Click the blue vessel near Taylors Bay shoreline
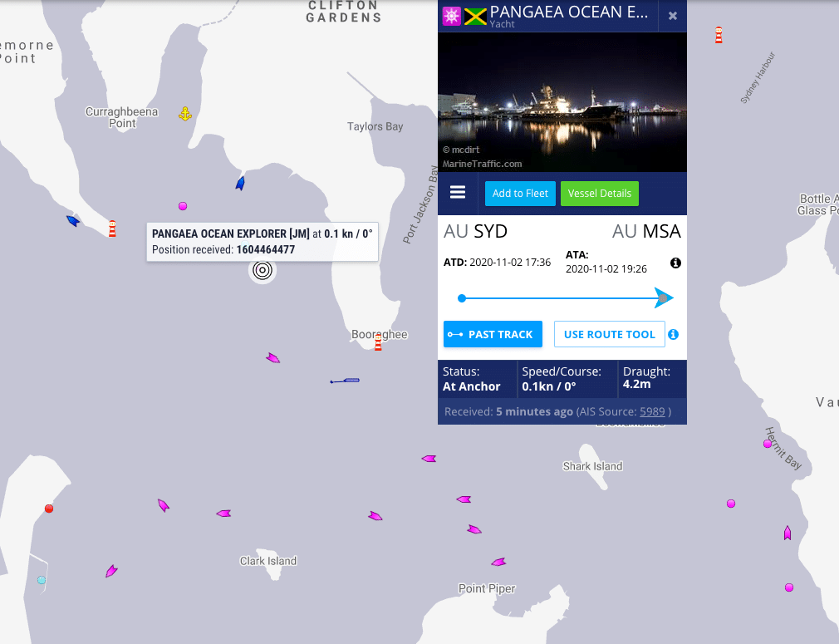839x644 pixels. [x=240, y=184]
